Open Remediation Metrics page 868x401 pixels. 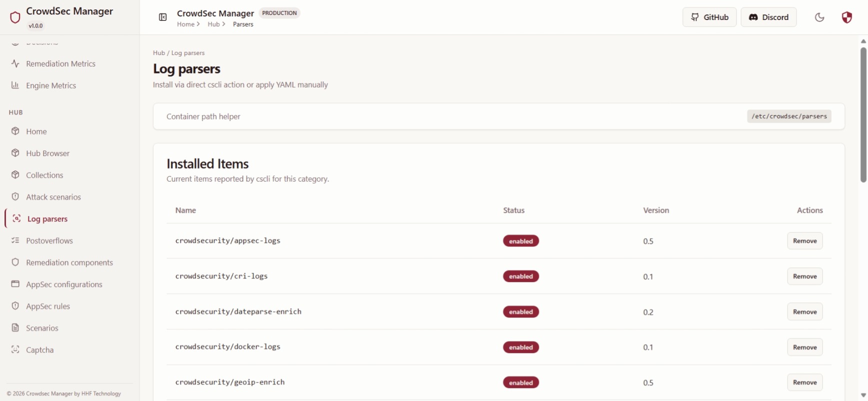coord(61,63)
